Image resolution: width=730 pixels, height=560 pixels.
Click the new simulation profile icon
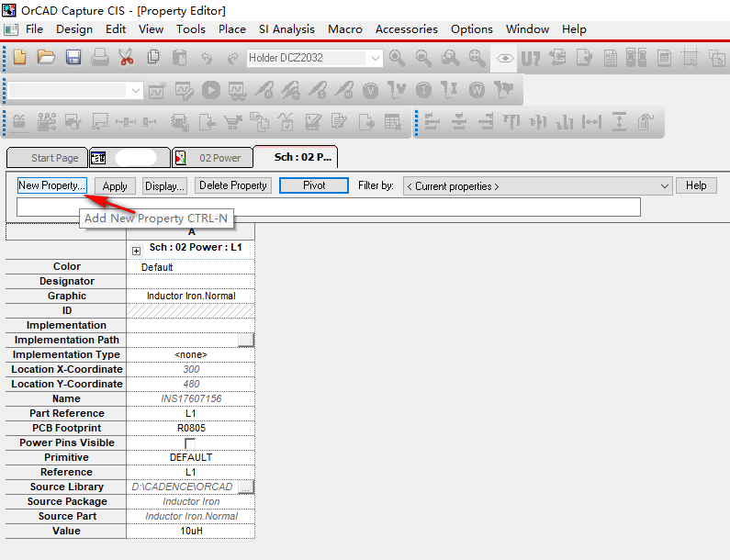(x=158, y=90)
